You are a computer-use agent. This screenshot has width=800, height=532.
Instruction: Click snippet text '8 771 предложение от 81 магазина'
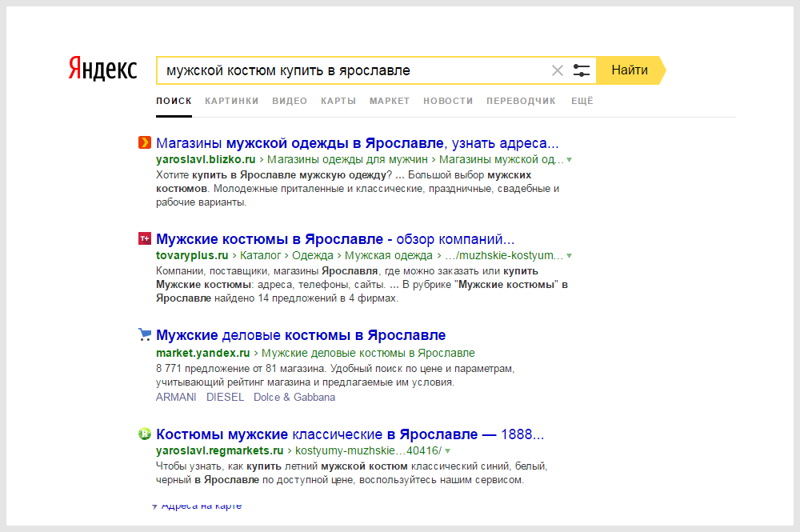(241, 368)
